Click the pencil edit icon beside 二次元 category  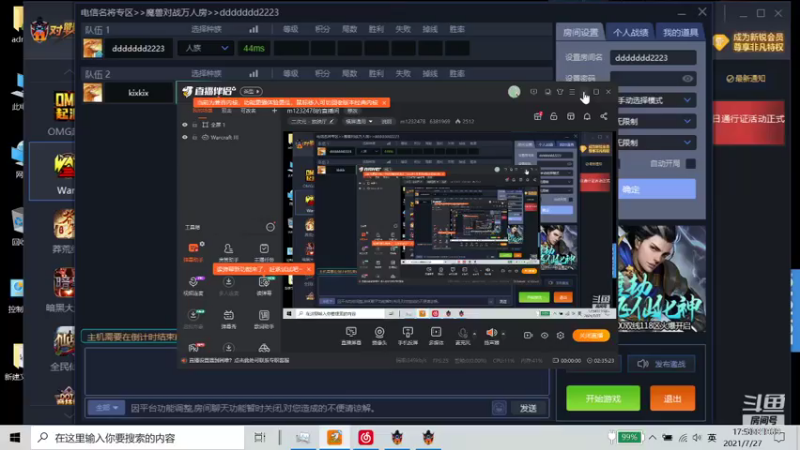(331, 121)
